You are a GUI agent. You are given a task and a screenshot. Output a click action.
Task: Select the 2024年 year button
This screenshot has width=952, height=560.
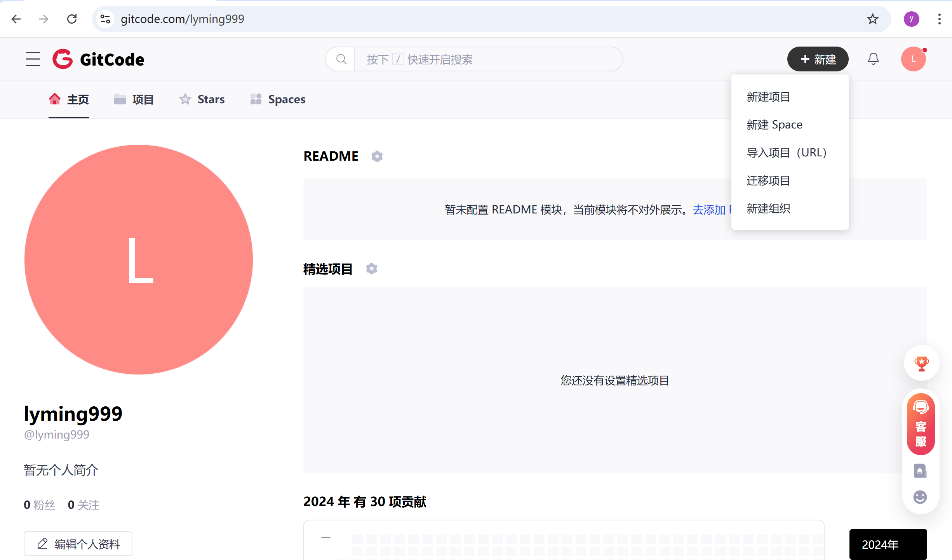(x=888, y=544)
